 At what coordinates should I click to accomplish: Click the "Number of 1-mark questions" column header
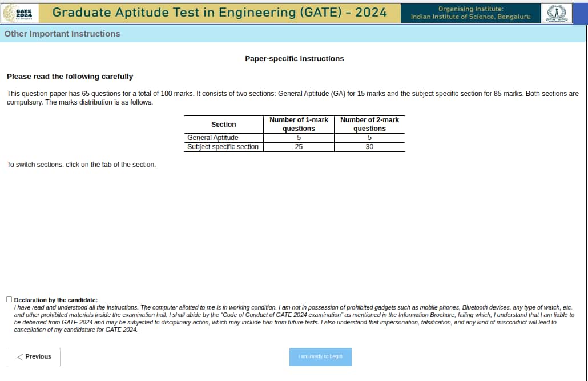click(x=299, y=124)
